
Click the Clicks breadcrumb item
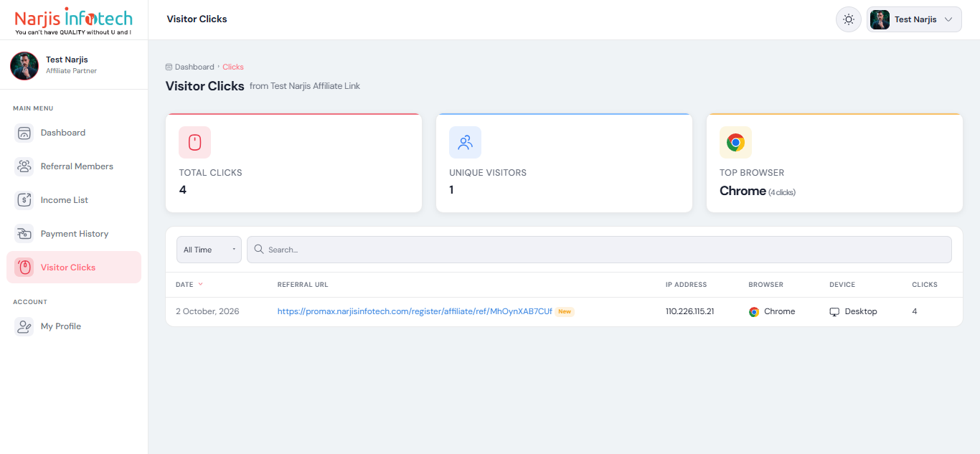pyautogui.click(x=233, y=67)
